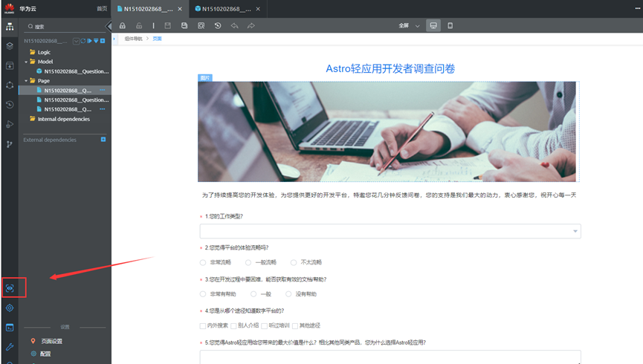The width and height of the screenshot is (643, 364).
Task: Open the more menu of selected page
Action: click(x=102, y=90)
